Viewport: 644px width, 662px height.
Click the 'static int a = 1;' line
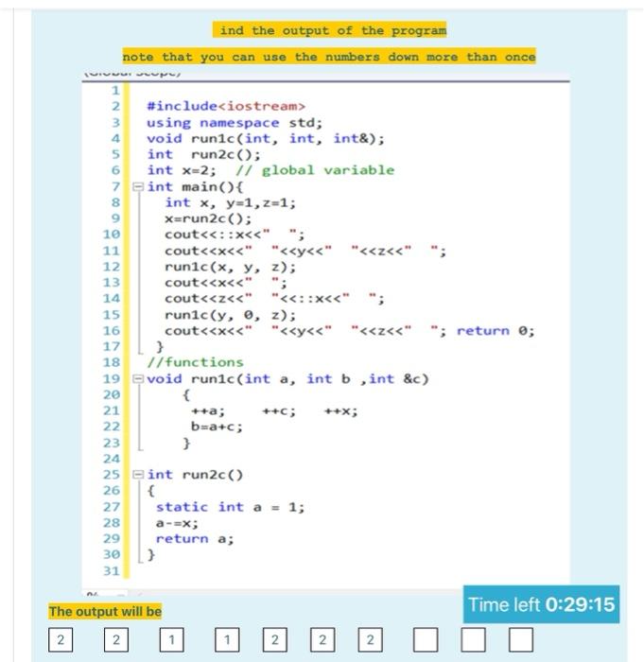point(230,507)
